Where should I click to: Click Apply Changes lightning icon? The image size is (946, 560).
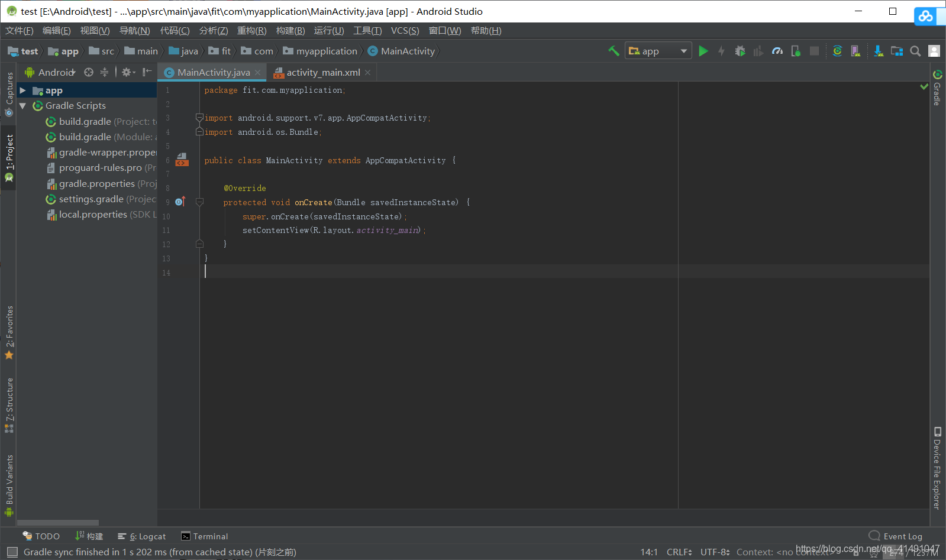pos(721,51)
